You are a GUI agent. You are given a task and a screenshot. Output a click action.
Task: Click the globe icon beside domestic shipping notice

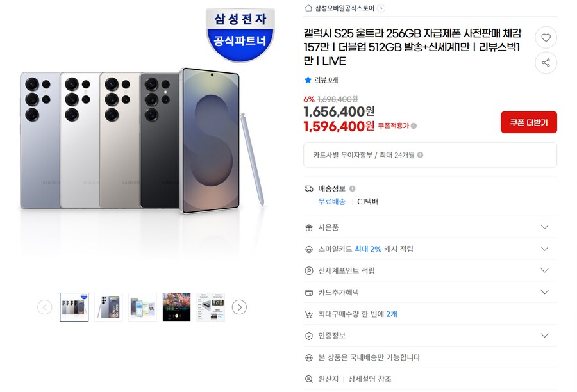click(308, 357)
